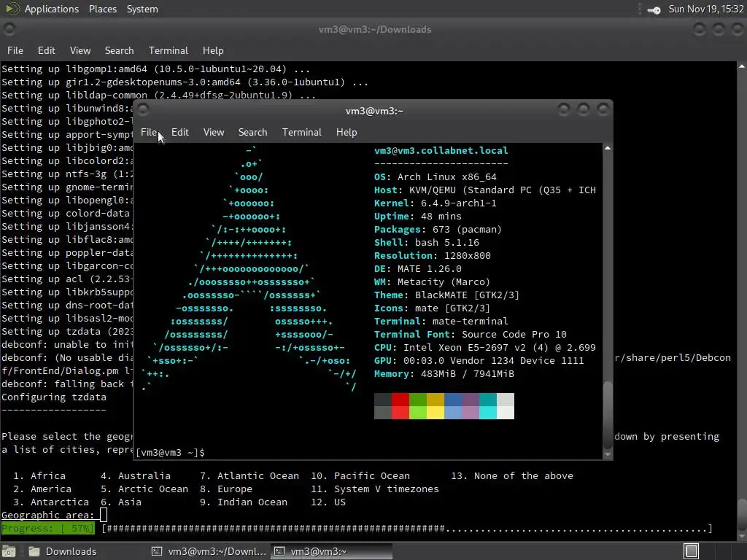Click the workspace switcher in bottom panel
This screenshot has height=560, width=747.
[x=692, y=551]
